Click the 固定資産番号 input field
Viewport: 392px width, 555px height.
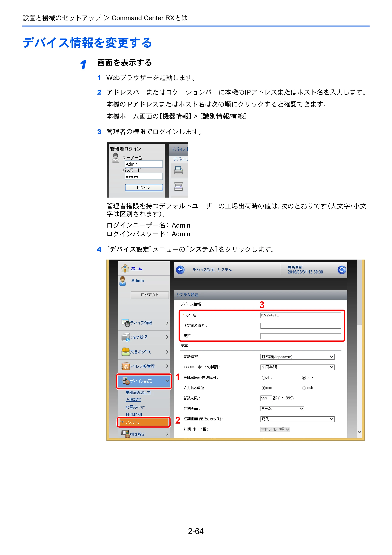[300, 326]
